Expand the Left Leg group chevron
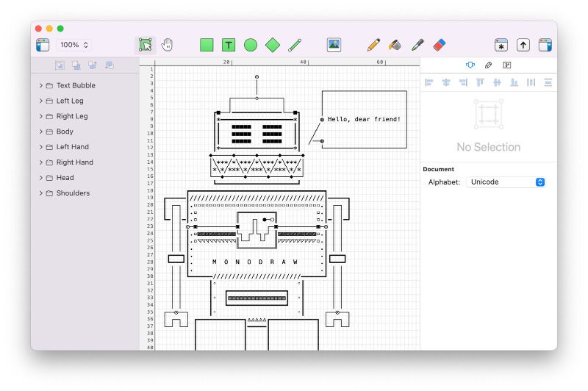 41,101
